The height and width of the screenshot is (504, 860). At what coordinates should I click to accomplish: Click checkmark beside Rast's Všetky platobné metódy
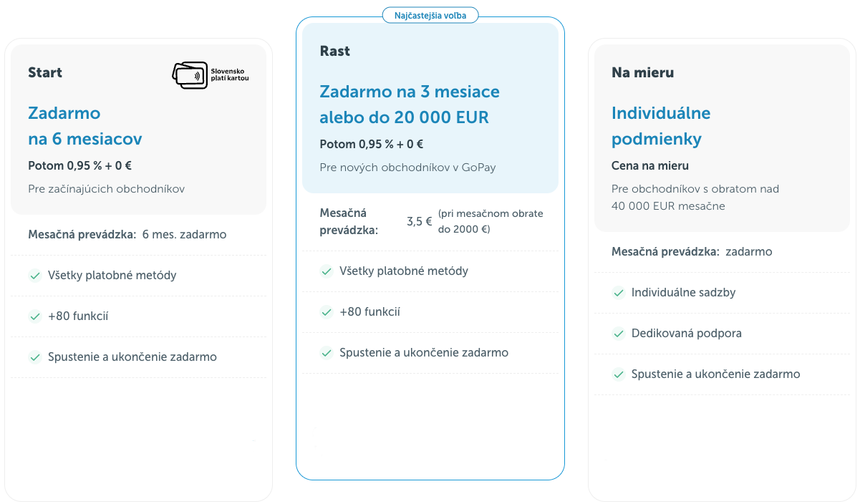[327, 271]
